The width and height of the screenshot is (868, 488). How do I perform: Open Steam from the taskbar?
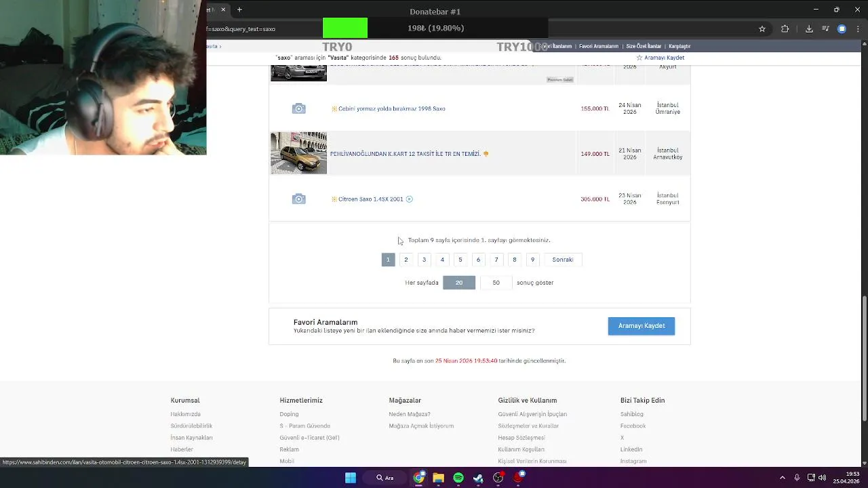coord(478,478)
